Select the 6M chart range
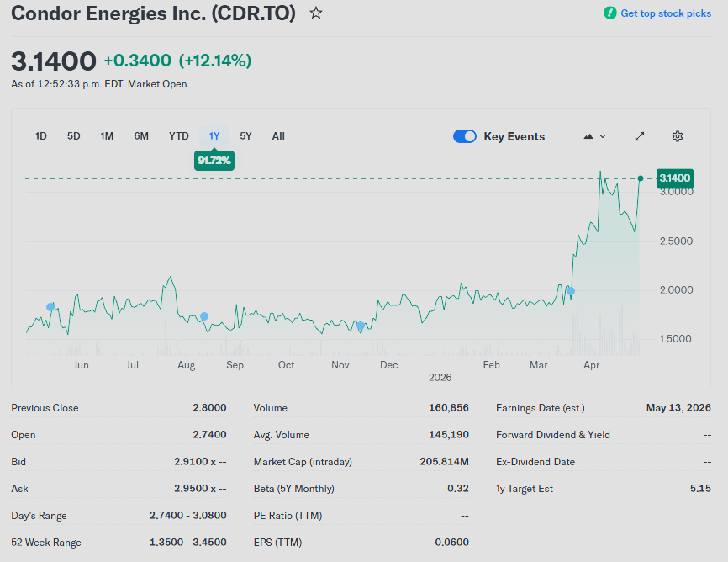The image size is (728, 562). coord(141,136)
